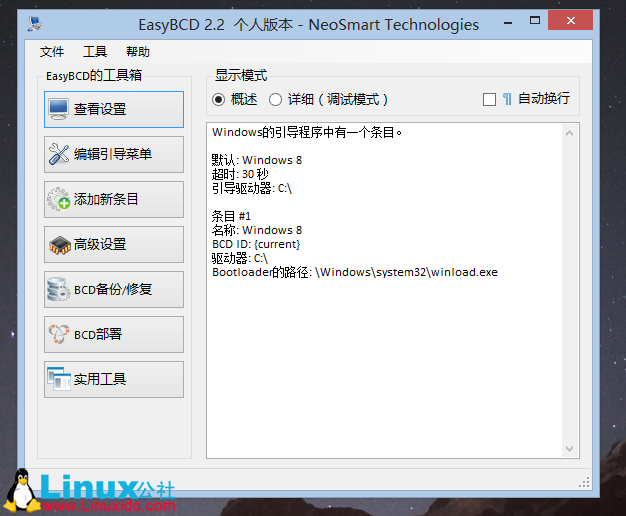The width and height of the screenshot is (626, 516).
Task: Open the 帮助 menu
Action: pos(138,52)
